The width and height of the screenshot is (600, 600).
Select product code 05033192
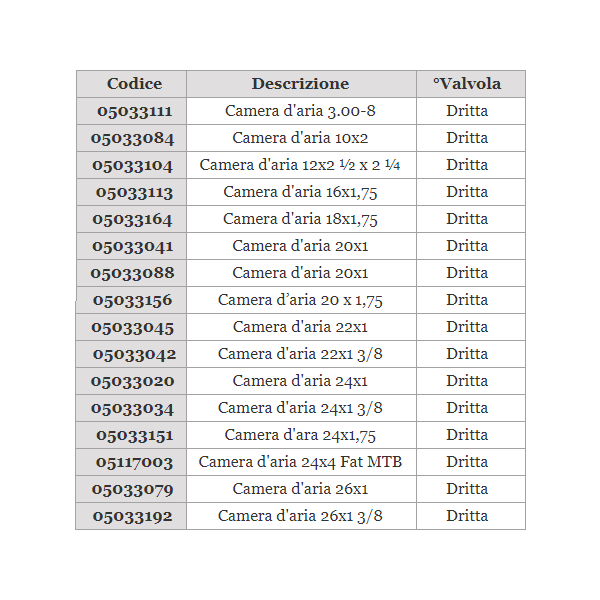click(x=132, y=516)
